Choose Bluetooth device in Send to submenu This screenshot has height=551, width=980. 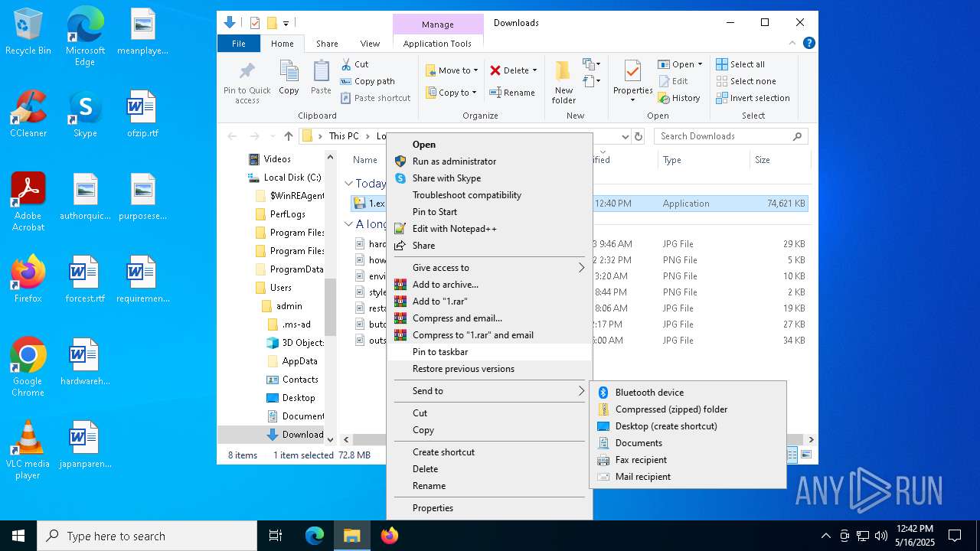688,393
